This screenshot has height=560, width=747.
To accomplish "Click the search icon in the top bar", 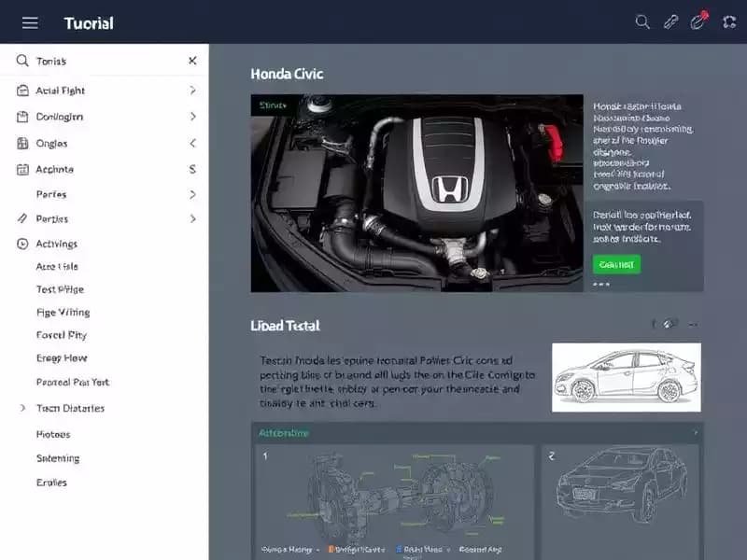I will (642, 22).
